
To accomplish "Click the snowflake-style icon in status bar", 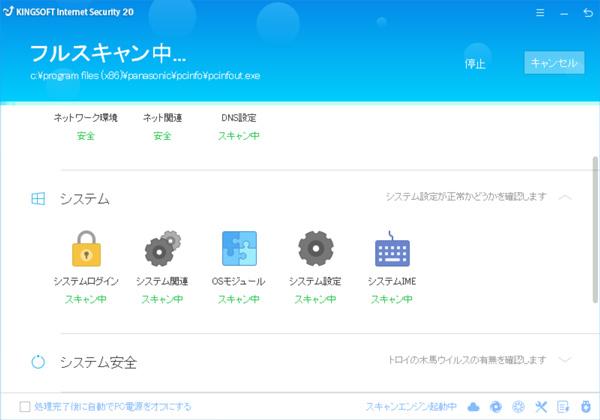I will coord(518,406).
